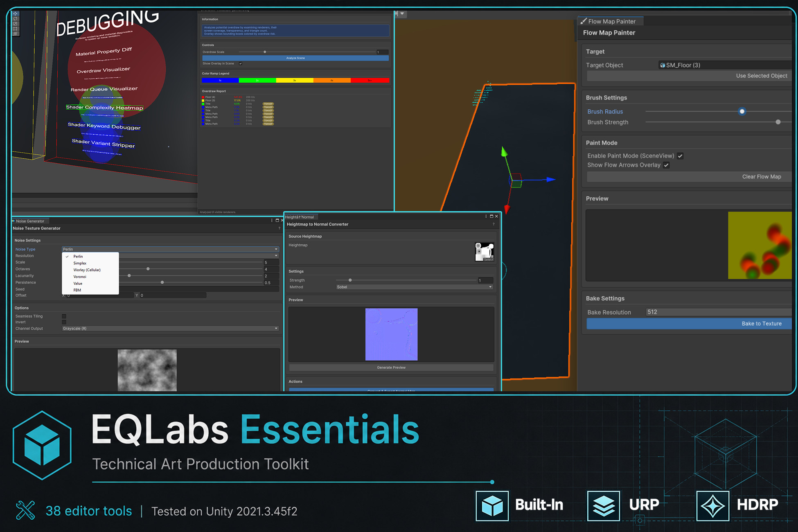798x532 pixels.
Task: Click the Heightmap to Normal Converter help icon
Action: tap(494, 224)
